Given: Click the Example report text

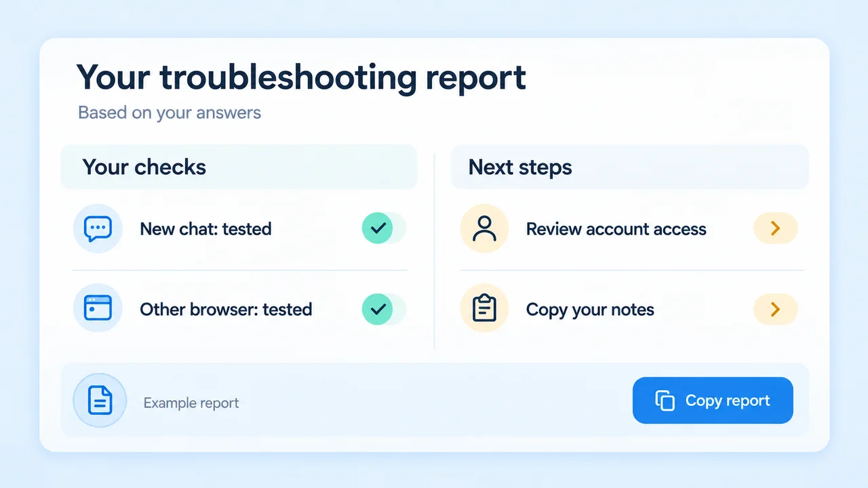Looking at the screenshot, I should coord(191,403).
